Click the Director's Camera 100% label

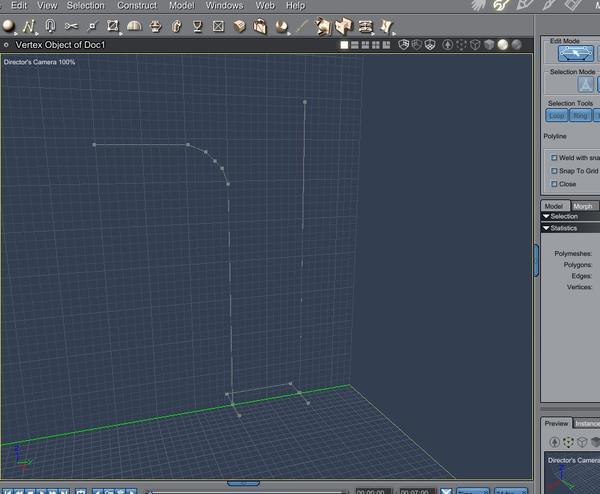click(39, 62)
